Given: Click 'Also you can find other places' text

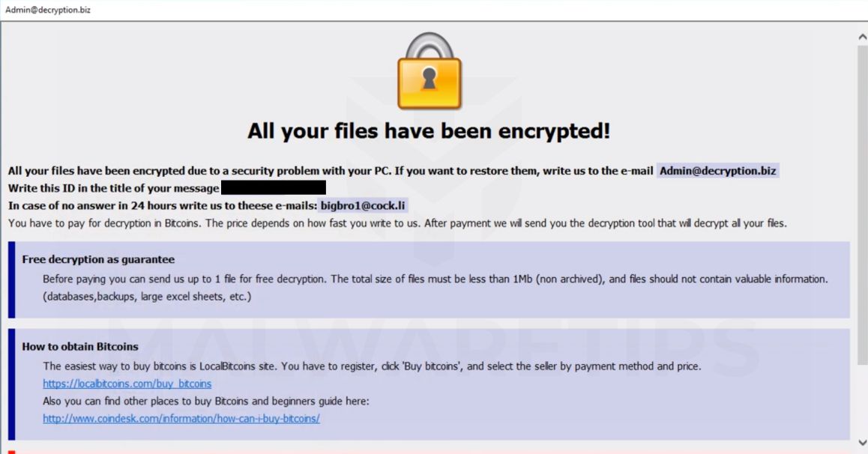Looking at the screenshot, I should pos(206,401).
